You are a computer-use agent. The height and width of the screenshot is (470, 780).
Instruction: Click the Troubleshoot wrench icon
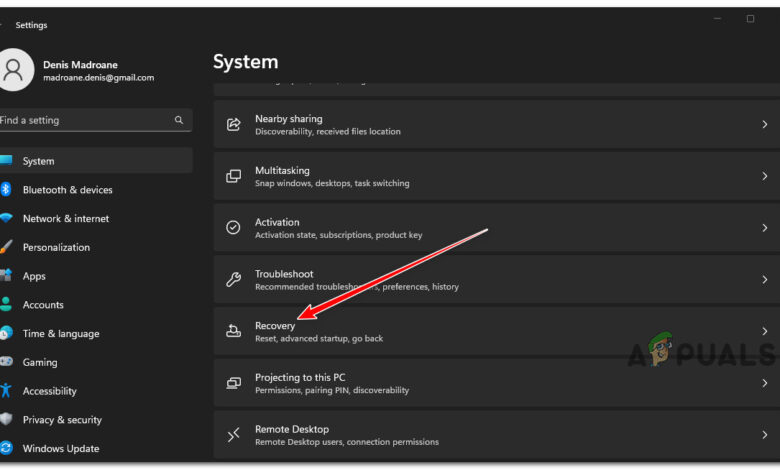(x=233, y=280)
